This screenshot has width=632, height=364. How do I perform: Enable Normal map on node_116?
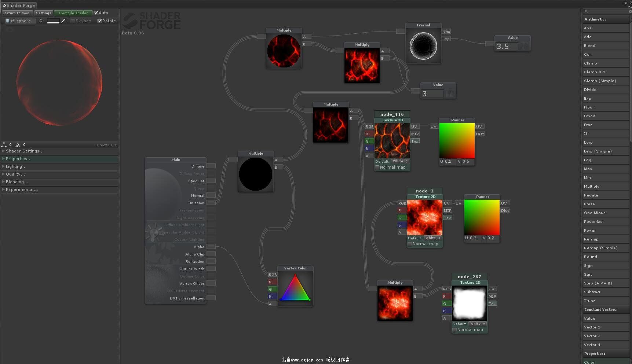pyautogui.click(x=377, y=168)
